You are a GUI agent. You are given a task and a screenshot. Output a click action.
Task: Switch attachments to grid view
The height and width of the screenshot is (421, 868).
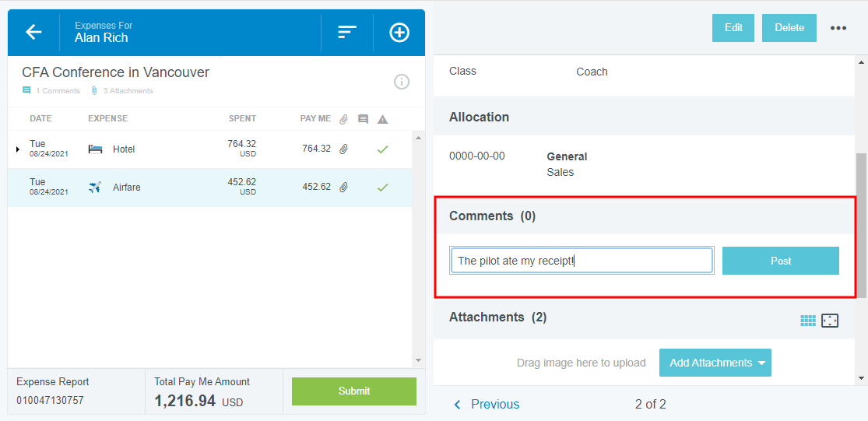808,321
